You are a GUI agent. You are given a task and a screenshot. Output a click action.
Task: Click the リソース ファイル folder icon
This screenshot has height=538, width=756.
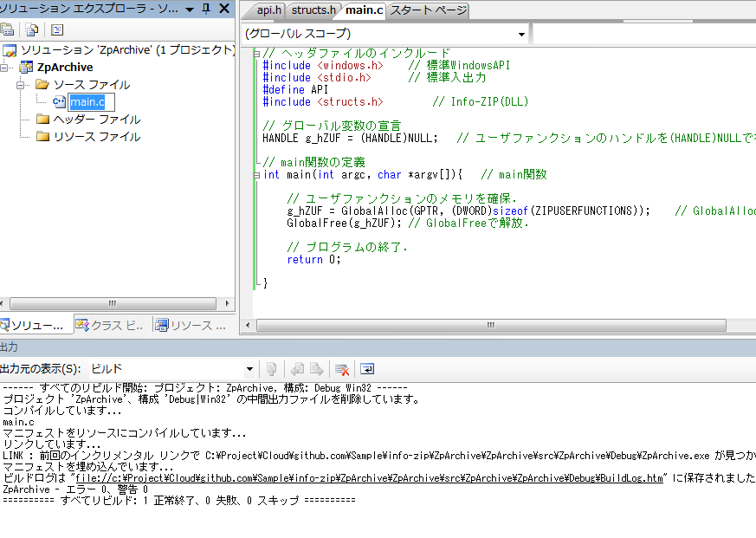tap(43, 137)
